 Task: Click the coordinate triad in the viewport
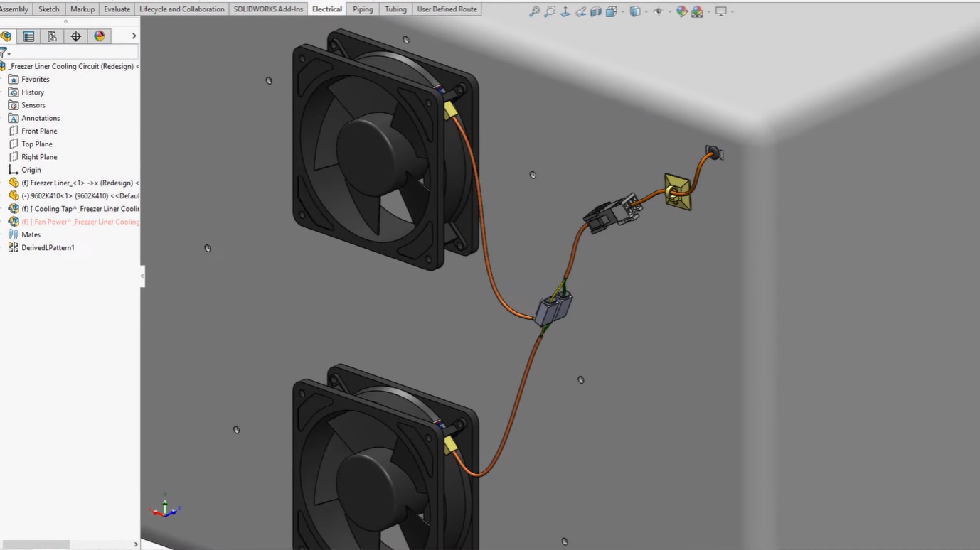tap(165, 505)
